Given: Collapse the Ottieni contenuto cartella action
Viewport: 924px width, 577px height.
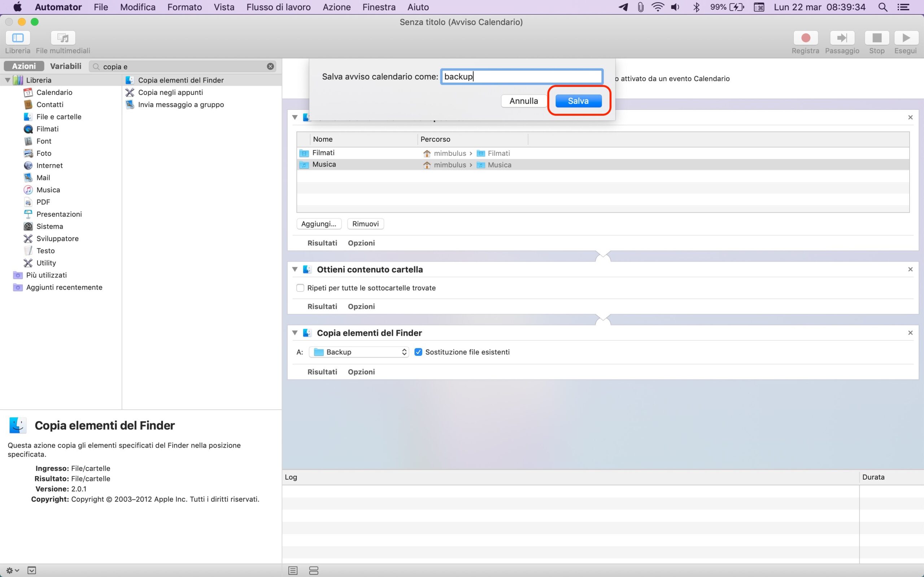Looking at the screenshot, I should coord(295,269).
